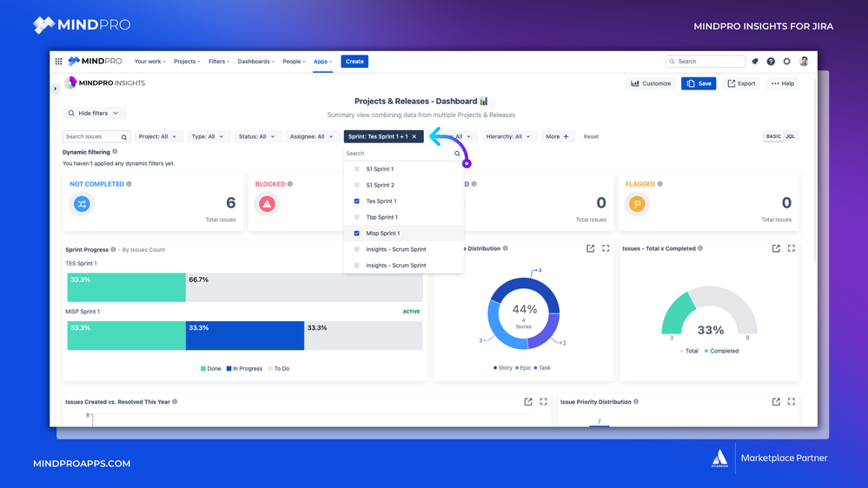The height and width of the screenshot is (488, 868).
Task: Expand the Hierarchy: All filter
Action: 508,136
